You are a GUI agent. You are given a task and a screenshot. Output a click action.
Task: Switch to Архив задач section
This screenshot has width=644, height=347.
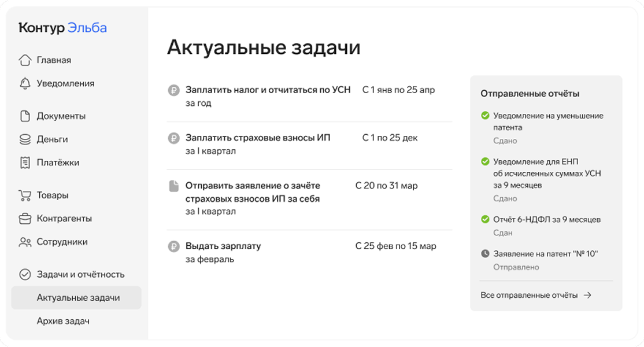[x=64, y=320]
